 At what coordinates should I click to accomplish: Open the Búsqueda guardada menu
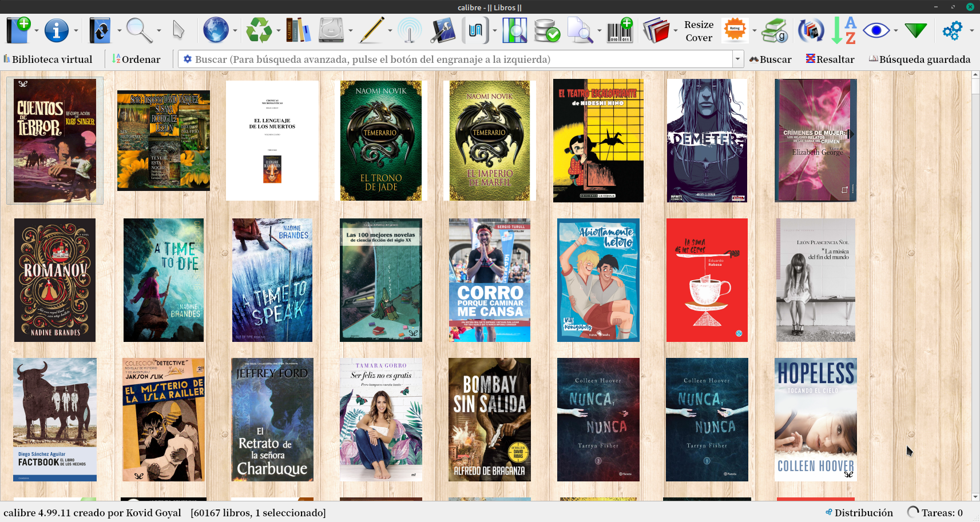point(919,59)
